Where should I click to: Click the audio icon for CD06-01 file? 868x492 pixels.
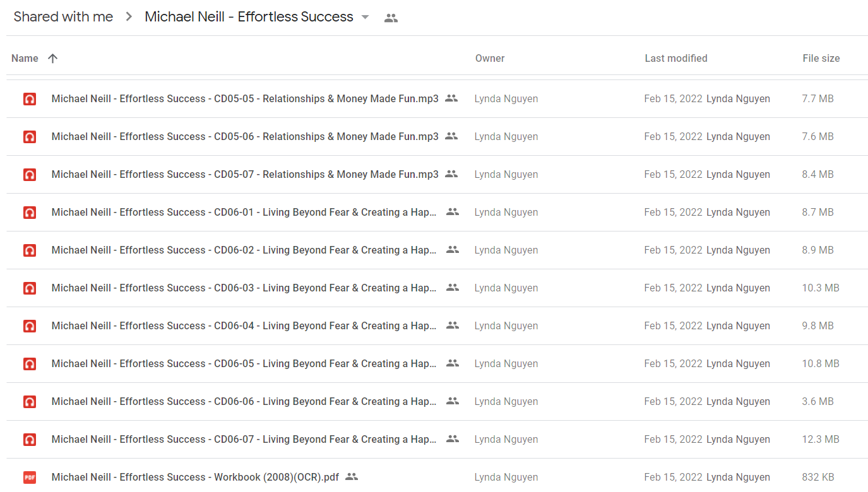[x=30, y=213]
